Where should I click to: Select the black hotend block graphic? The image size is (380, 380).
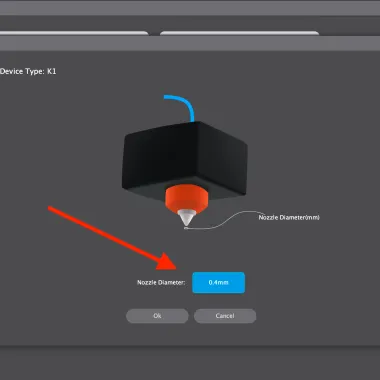pyautogui.click(x=185, y=160)
